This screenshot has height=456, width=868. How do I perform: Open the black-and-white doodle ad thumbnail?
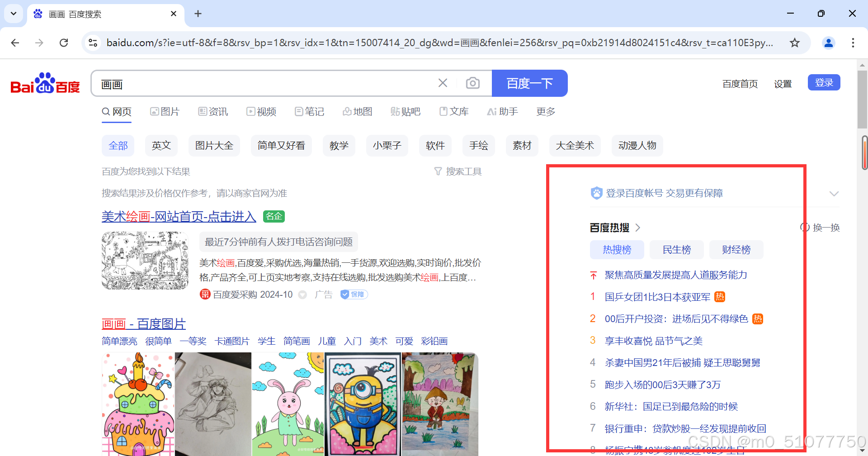tap(145, 261)
